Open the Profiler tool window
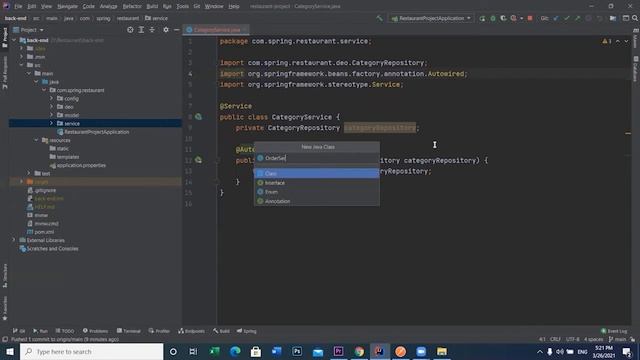This screenshot has width=640, height=360. pyautogui.click(x=159, y=331)
